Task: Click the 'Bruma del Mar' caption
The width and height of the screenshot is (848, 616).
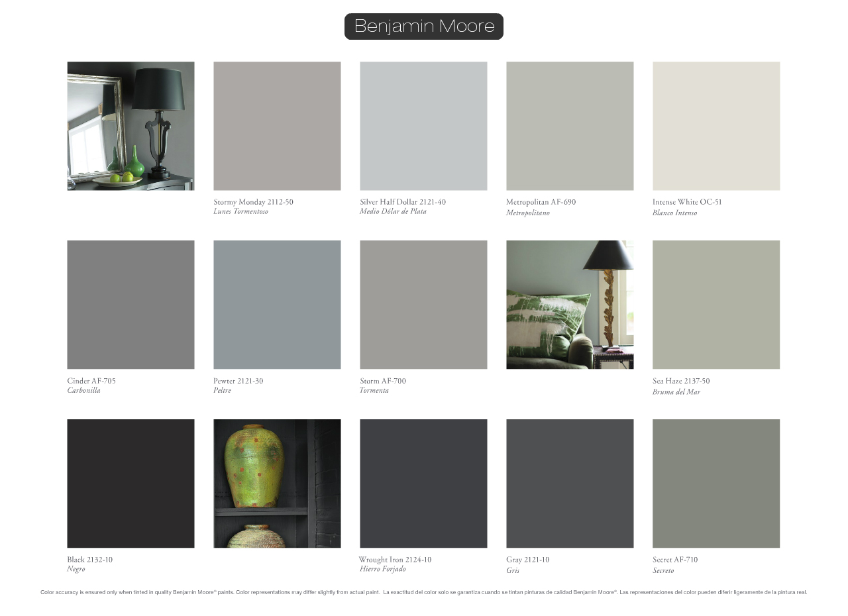Action: click(676, 391)
